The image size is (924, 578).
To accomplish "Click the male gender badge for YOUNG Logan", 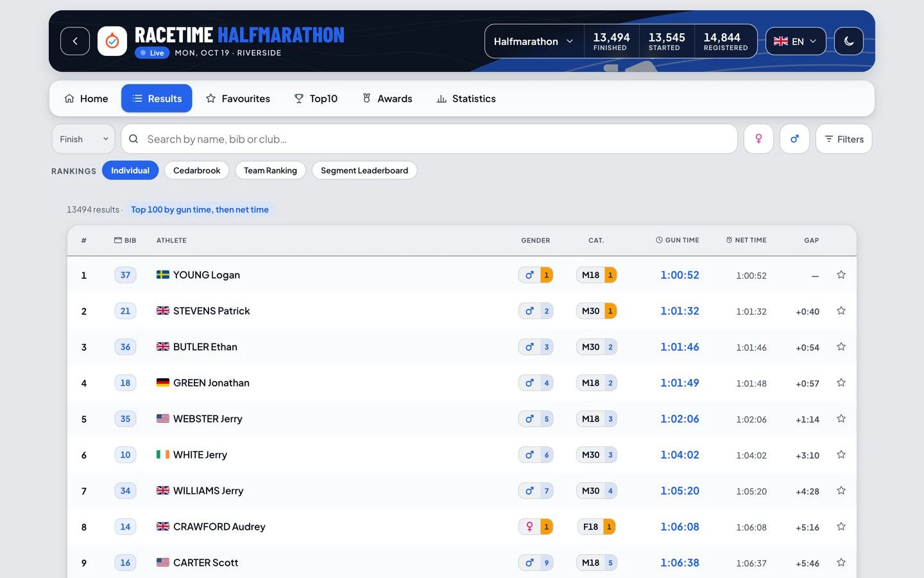I will pyautogui.click(x=536, y=275).
